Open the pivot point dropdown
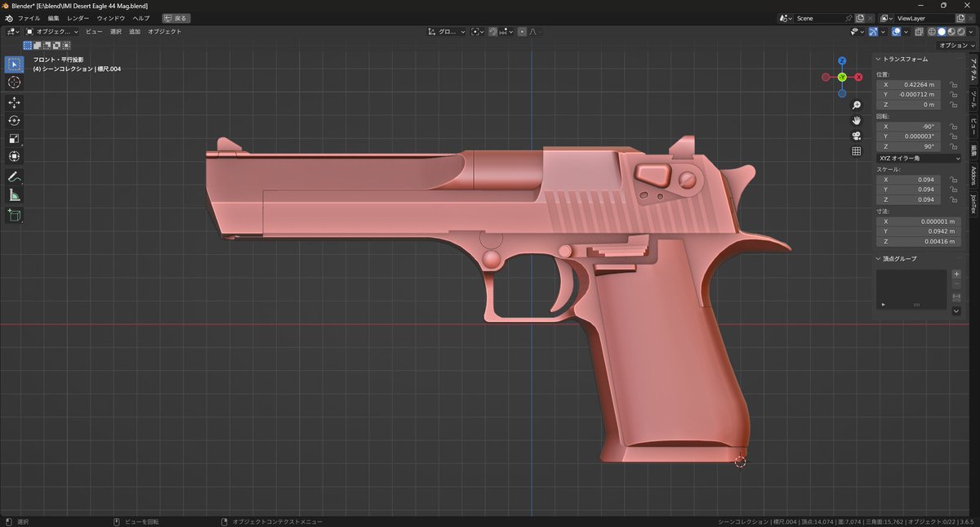Image resolution: width=980 pixels, height=527 pixels. [477, 32]
